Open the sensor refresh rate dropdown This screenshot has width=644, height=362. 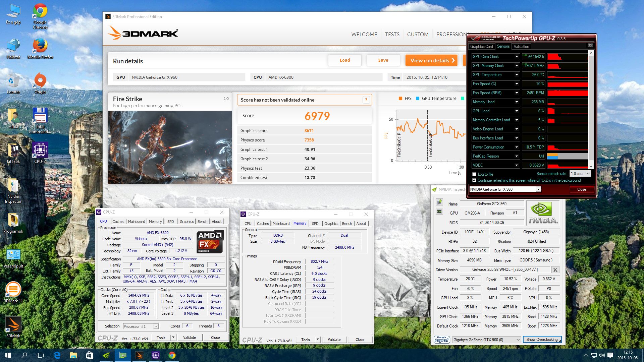tap(580, 174)
